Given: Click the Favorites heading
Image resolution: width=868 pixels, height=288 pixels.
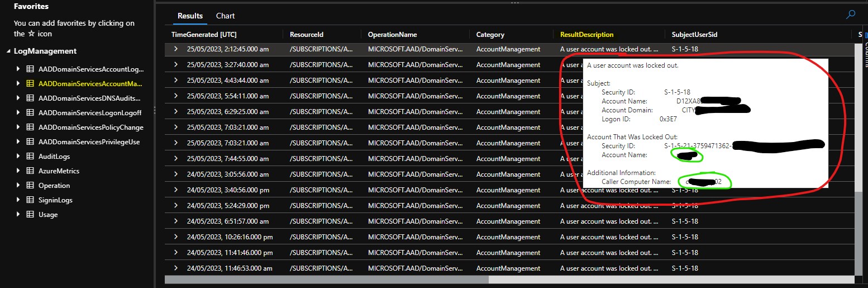Looking at the screenshot, I should (31, 7).
